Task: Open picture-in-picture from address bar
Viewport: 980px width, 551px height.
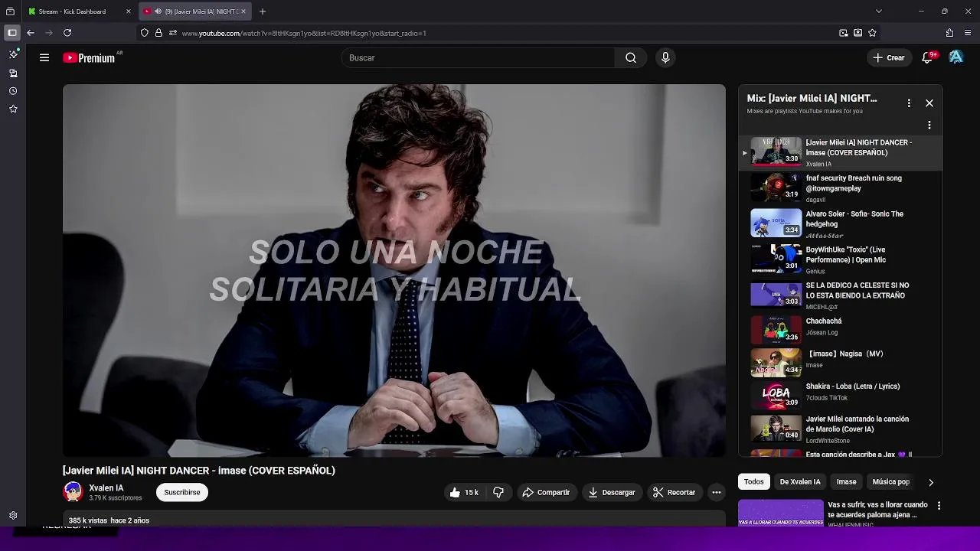Action: coord(843,33)
